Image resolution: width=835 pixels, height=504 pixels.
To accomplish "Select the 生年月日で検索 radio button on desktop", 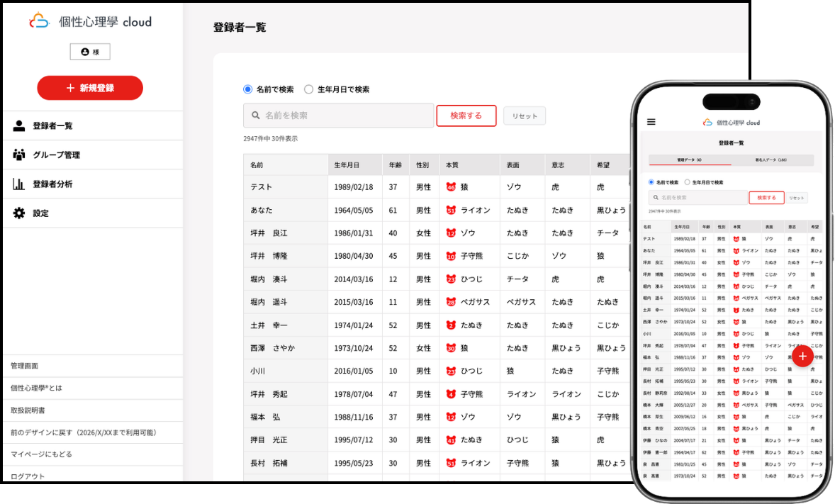I will [309, 89].
